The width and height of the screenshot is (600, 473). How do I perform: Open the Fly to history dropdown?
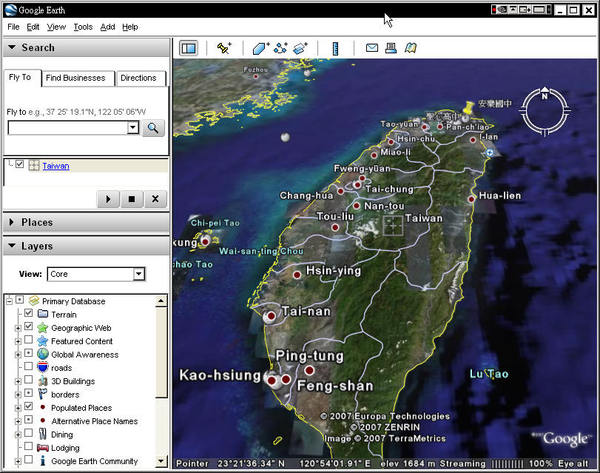pyautogui.click(x=133, y=127)
